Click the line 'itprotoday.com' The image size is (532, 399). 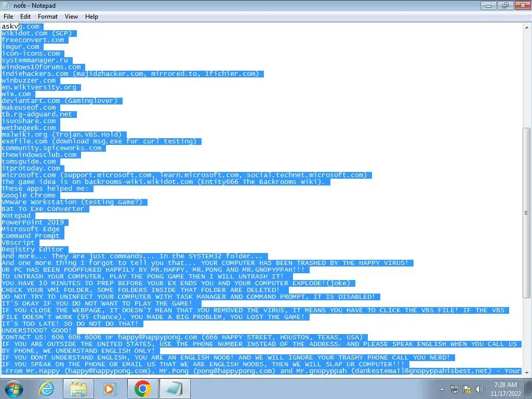click(31, 168)
